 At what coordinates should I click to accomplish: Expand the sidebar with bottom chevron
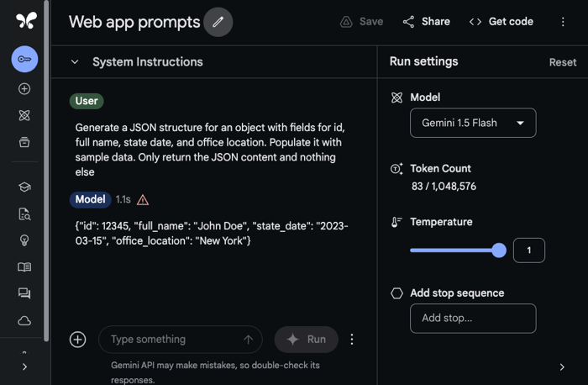pos(24,367)
